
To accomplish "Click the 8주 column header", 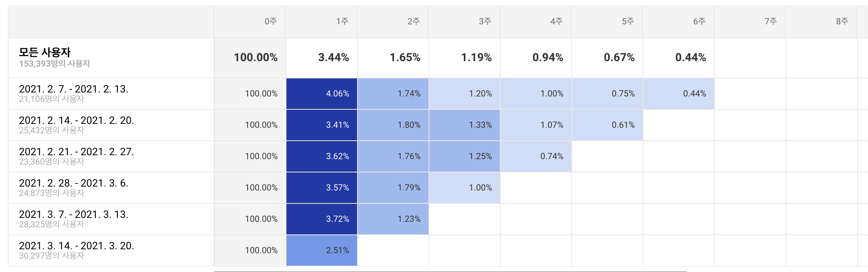I will [842, 22].
